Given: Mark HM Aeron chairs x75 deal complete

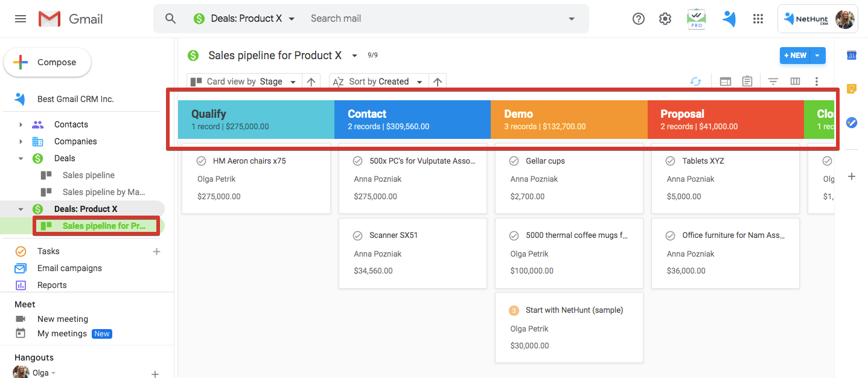Looking at the screenshot, I should [202, 161].
